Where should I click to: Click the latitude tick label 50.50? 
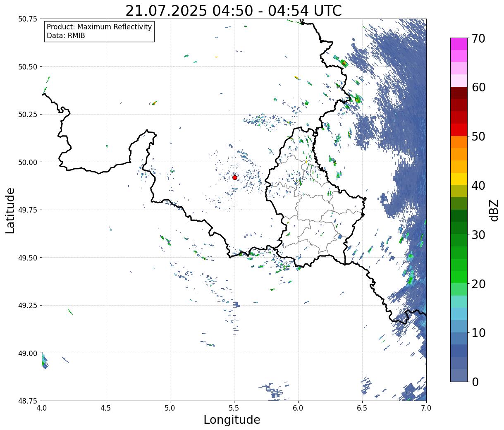(x=28, y=67)
